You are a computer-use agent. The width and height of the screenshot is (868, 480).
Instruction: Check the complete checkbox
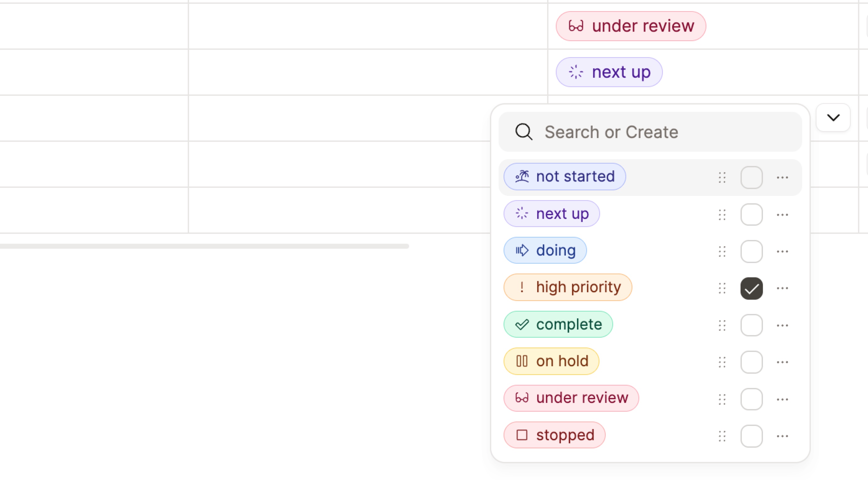click(751, 325)
